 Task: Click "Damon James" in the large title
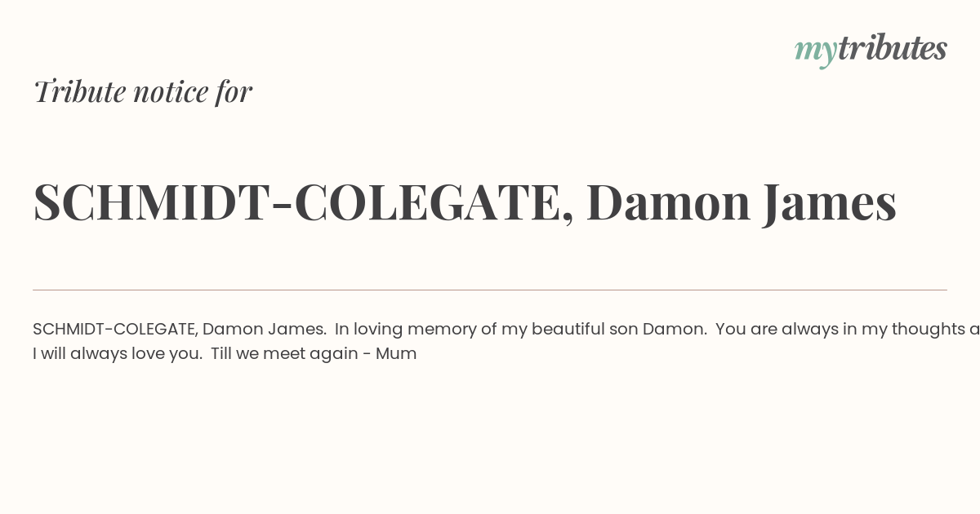coord(741,202)
